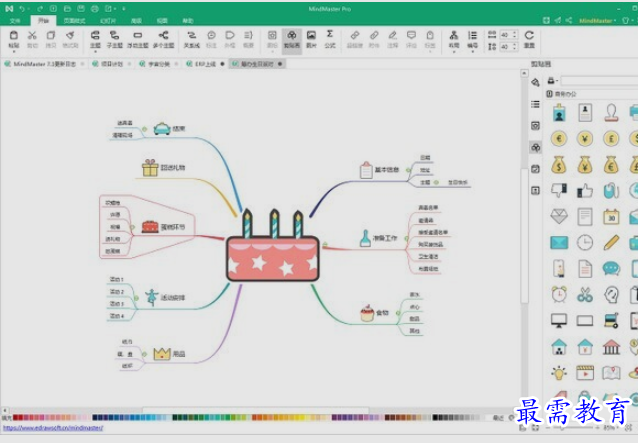The width and height of the screenshot is (638, 443).
Task: Collapse the basic info clipboard branch
Action: pos(408,170)
